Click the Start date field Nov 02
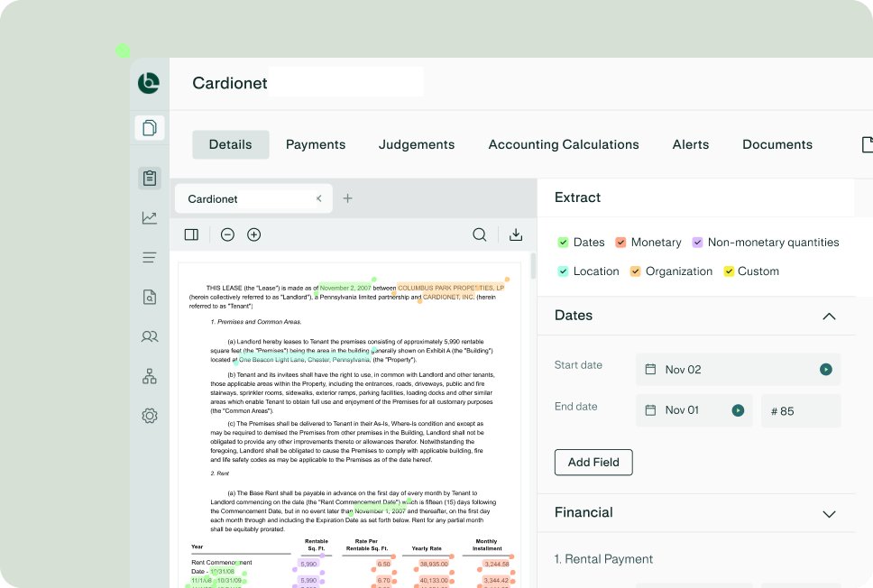Viewport: 873px width, 588px height. pos(737,370)
